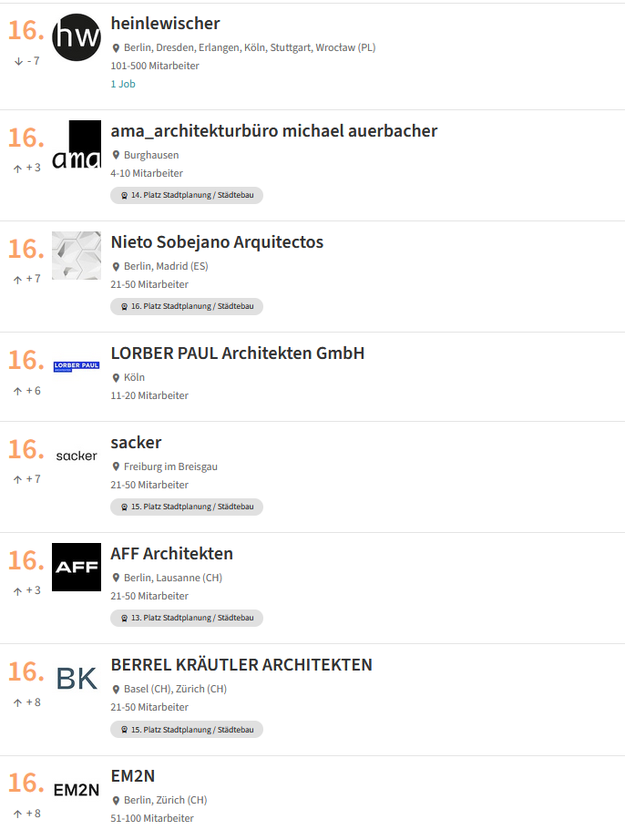
Task: Open the heinlewischer office title
Action: [165, 24]
